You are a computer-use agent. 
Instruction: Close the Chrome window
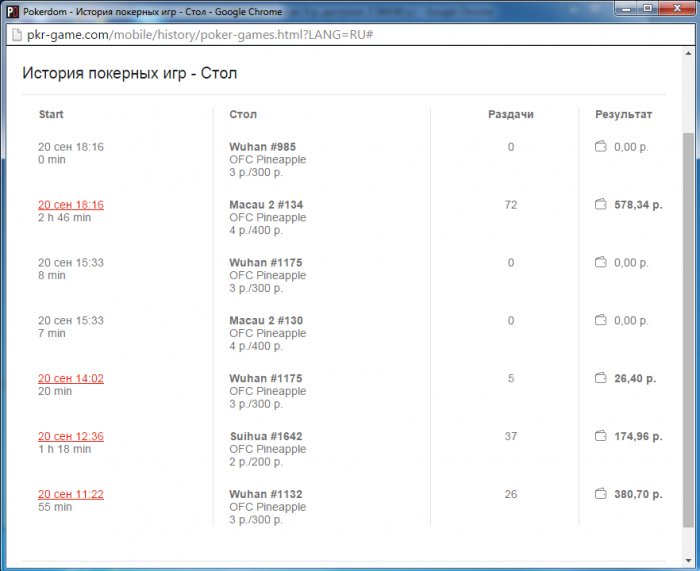677,8
